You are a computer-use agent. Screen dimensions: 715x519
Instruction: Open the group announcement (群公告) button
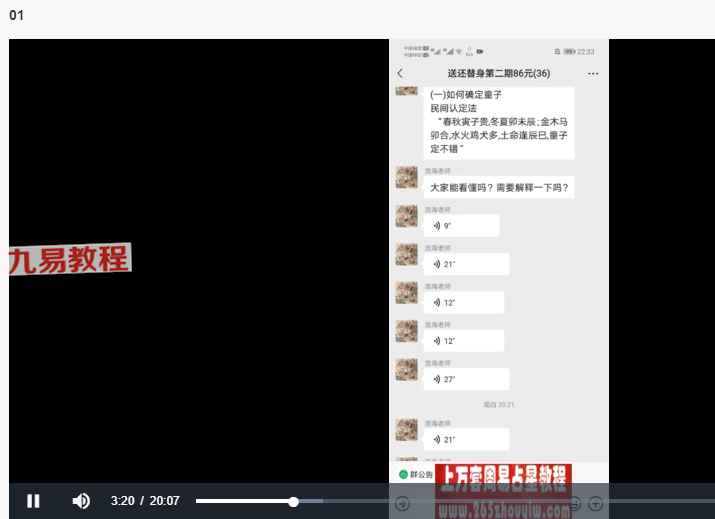click(x=415, y=475)
